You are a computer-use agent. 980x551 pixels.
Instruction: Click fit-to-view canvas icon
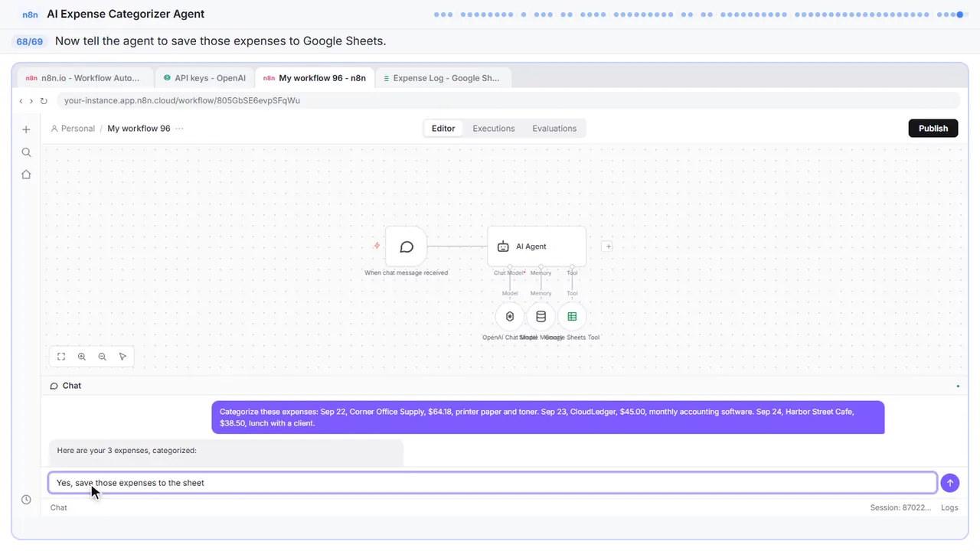61,357
